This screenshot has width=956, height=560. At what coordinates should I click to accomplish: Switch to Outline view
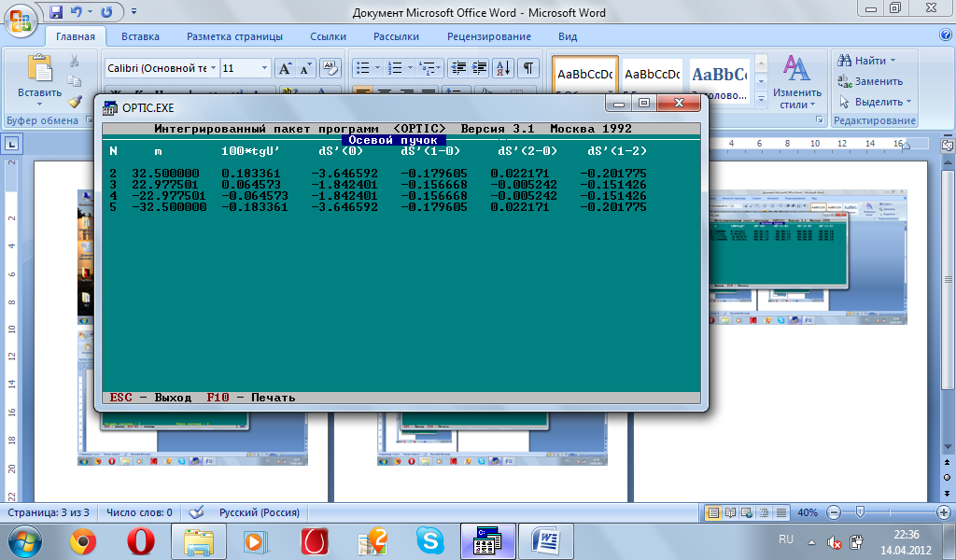pyautogui.click(x=764, y=512)
